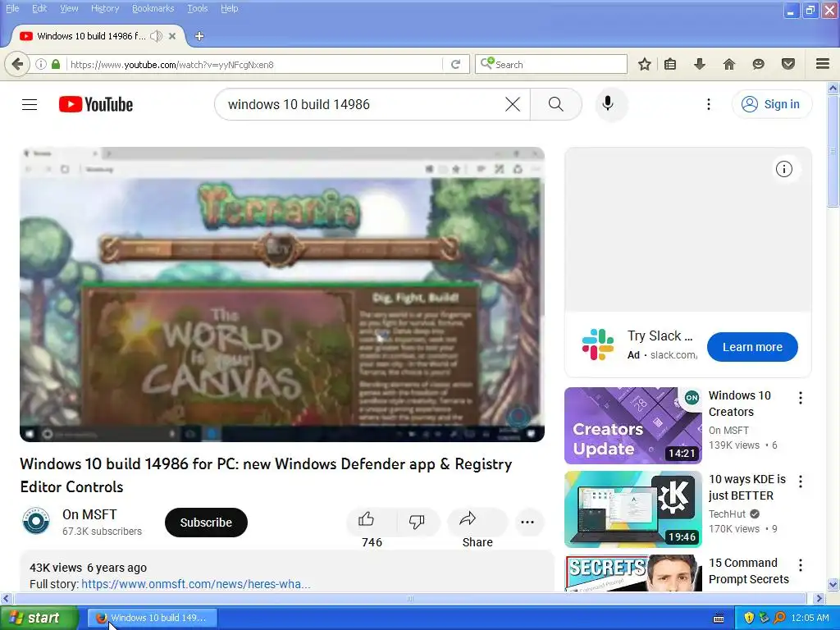
Task: Click Firefox taskbar button Windows 10 build
Action: [x=153, y=618]
